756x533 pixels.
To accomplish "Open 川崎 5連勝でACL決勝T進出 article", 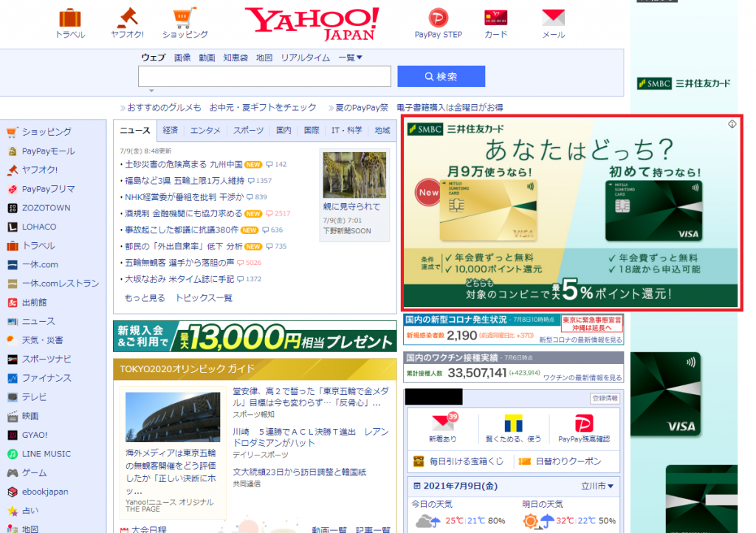I will [311, 438].
